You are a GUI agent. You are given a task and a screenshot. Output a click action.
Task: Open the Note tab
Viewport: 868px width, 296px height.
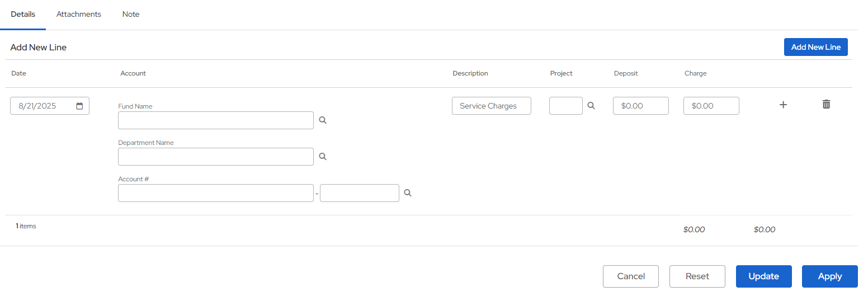tap(131, 15)
